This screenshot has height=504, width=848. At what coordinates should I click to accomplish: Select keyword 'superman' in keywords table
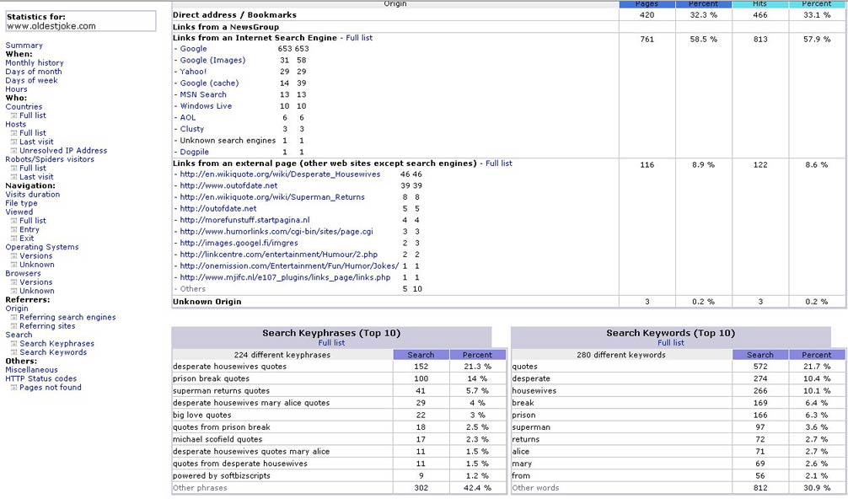tap(531, 427)
